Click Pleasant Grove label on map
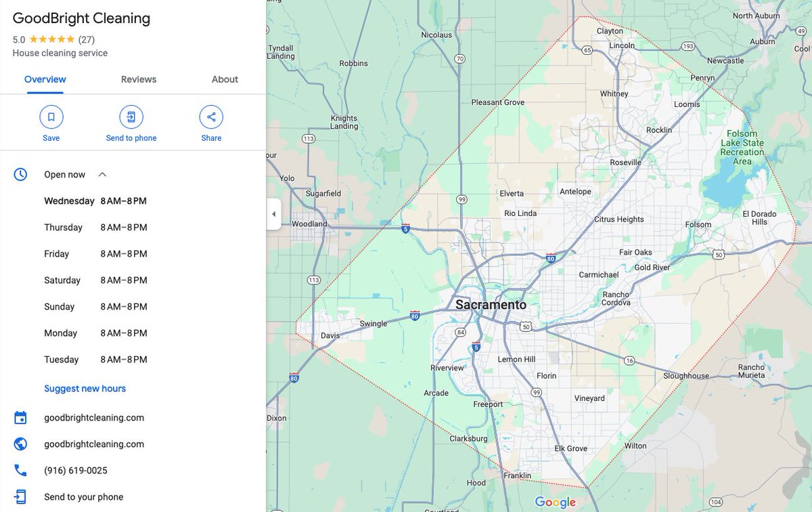 (x=498, y=102)
